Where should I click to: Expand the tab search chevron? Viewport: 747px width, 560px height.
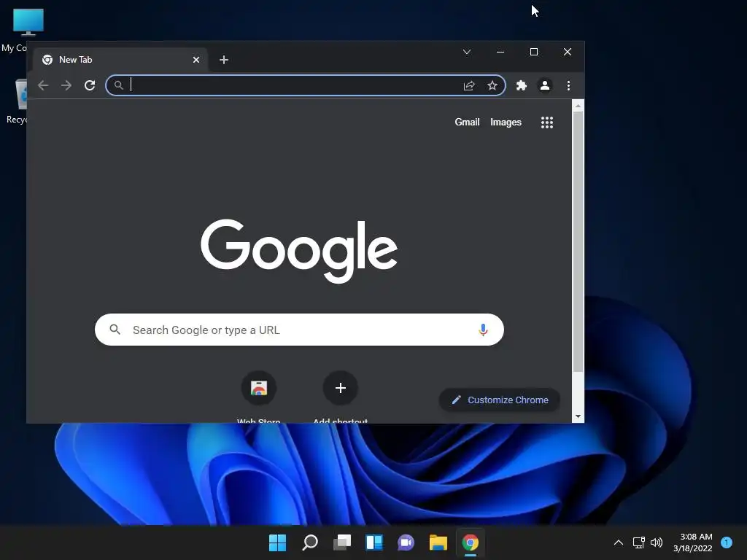[x=467, y=52]
